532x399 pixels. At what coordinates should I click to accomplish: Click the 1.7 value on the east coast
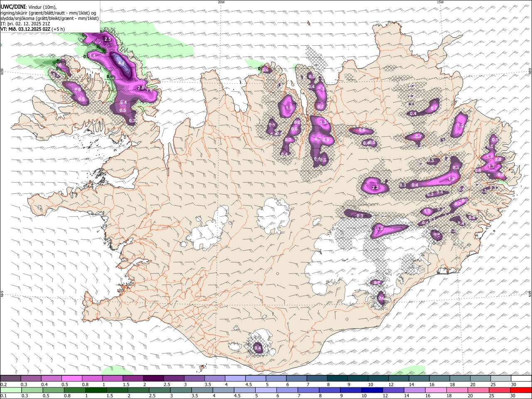(491, 167)
